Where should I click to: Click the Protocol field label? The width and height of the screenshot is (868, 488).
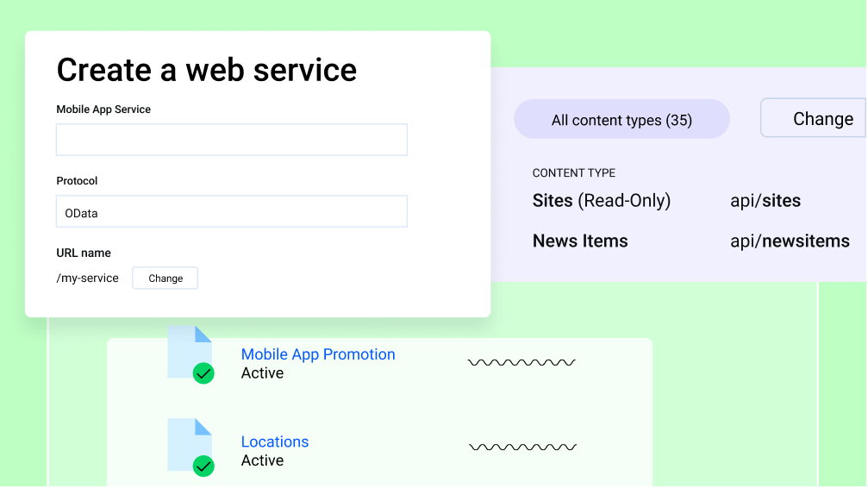(77, 181)
